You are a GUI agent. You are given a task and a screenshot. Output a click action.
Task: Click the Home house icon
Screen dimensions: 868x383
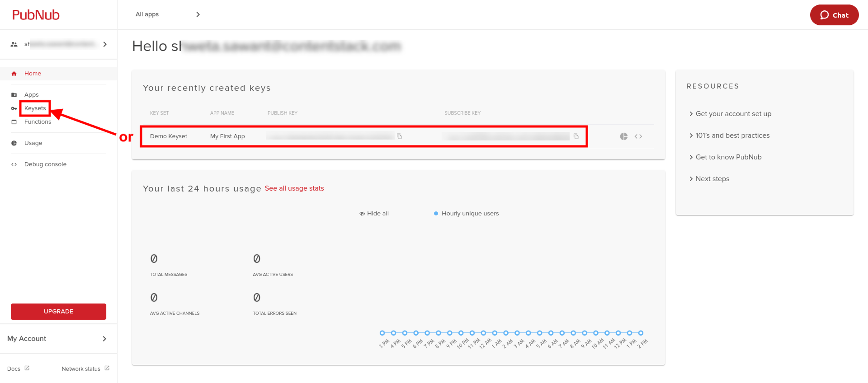14,73
